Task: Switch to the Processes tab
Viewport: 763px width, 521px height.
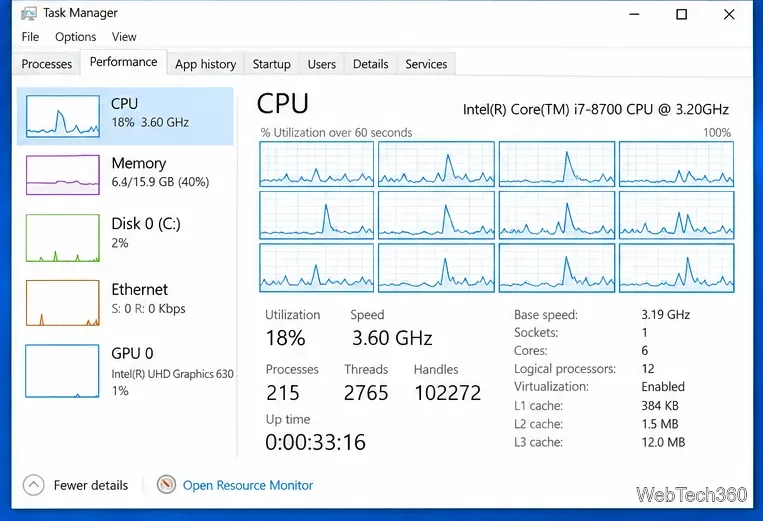Action: pos(47,64)
